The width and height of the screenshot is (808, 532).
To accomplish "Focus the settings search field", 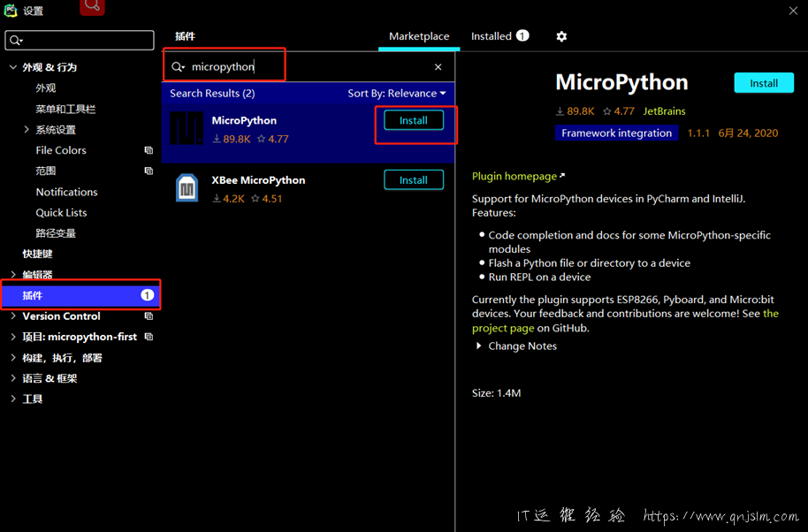I will pyautogui.click(x=80, y=40).
